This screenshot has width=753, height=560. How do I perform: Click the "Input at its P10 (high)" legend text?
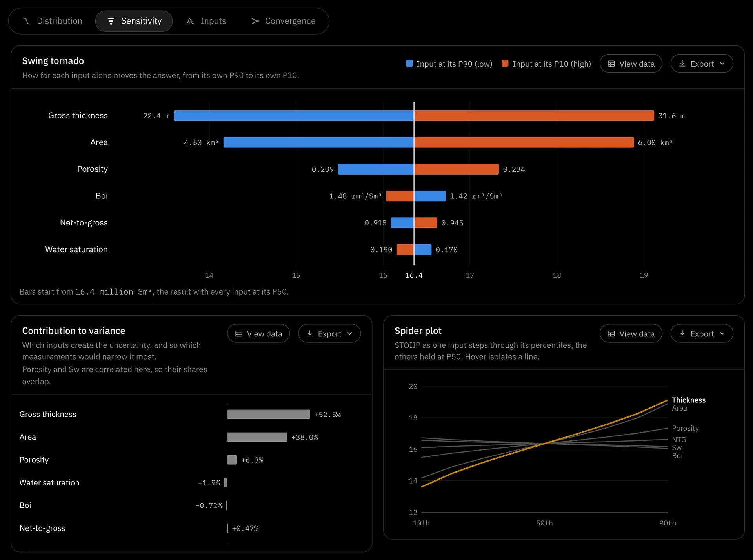551,64
